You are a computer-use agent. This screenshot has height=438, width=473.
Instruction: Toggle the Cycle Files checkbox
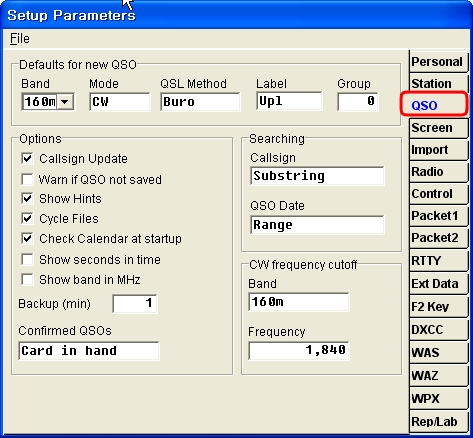click(x=27, y=219)
